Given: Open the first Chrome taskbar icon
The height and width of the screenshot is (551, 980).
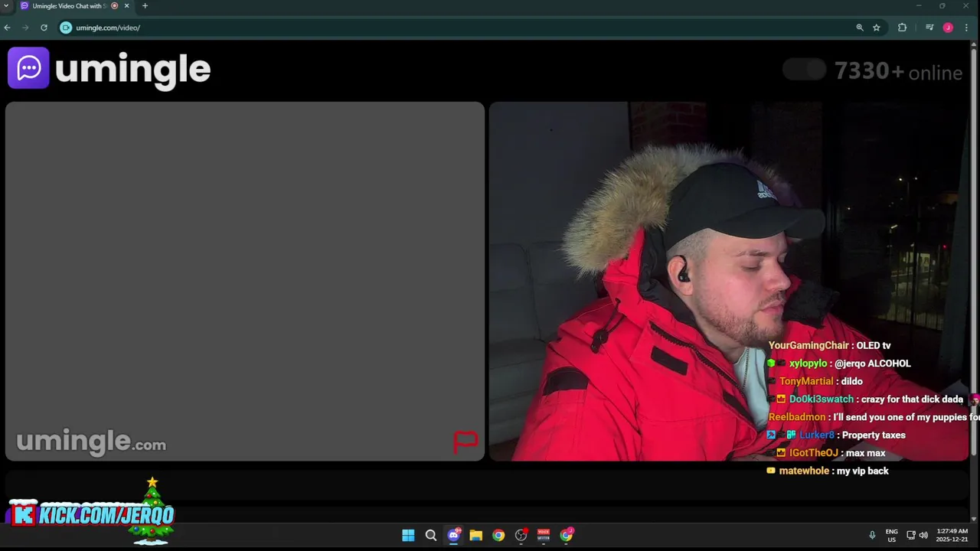Looking at the screenshot, I should point(498,535).
